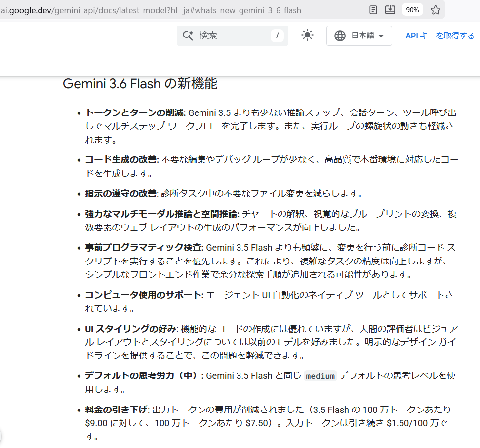This screenshot has width=480, height=448.
Task: Click bold text コード生成の改善
Action: click(x=121, y=160)
